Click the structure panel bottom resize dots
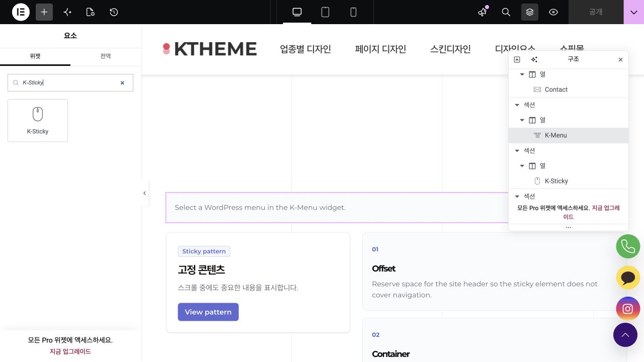Screen dimensions: 644x362 569,228
